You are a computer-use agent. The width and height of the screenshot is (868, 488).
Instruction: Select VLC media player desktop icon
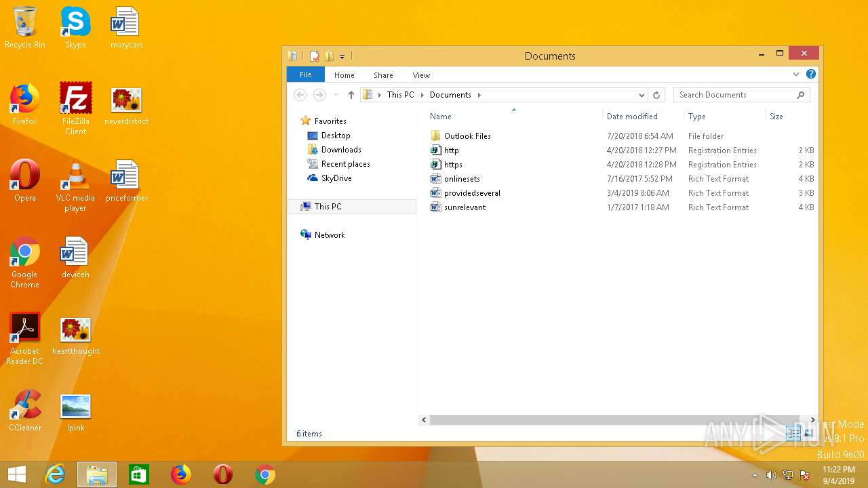coord(75,186)
